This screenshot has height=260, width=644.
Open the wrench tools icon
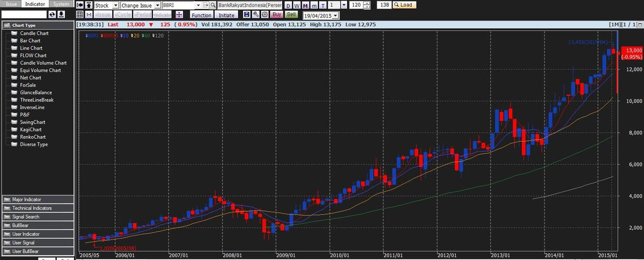point(256,15)
